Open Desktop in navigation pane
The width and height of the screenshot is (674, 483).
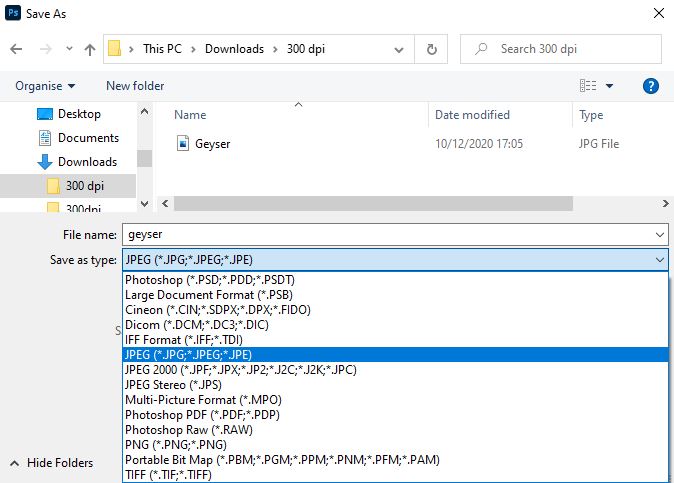(79, 114)
